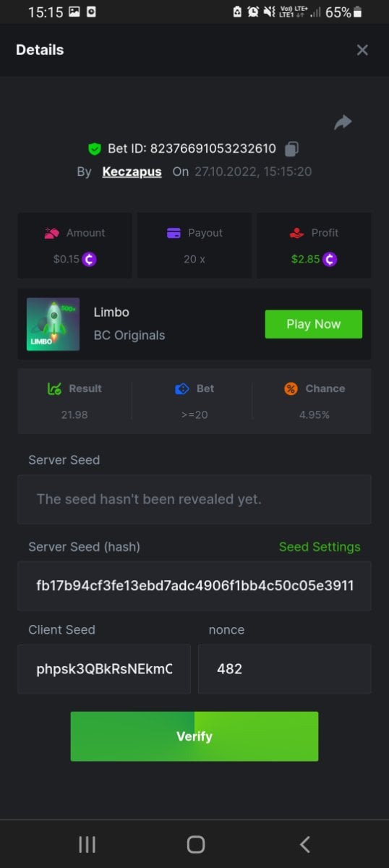389x868 pixels.
Task: Tap the green verified shield icon
Action: 95,149
